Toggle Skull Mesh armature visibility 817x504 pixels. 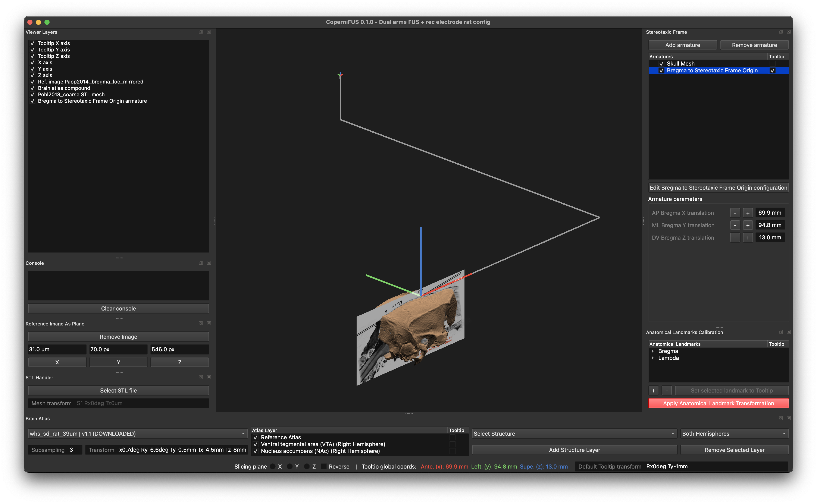pyautogui.click(x=661, y=64)
